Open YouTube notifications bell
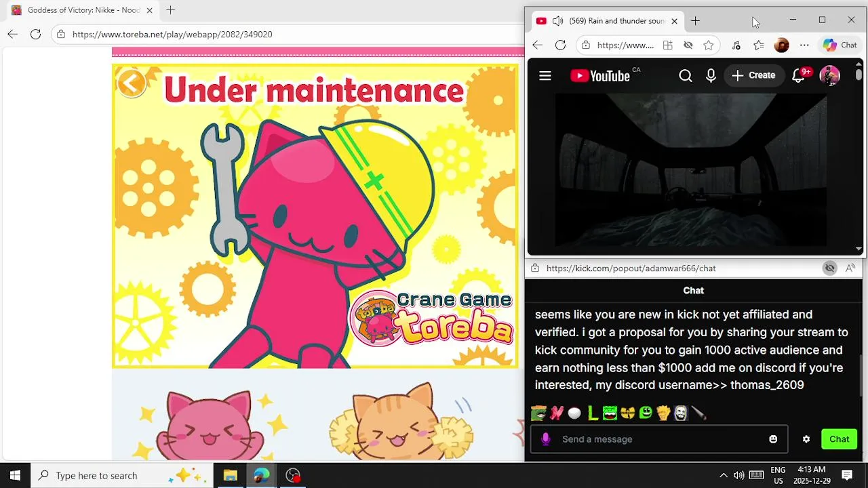The image size is (868, 488). tap(799, 76)
